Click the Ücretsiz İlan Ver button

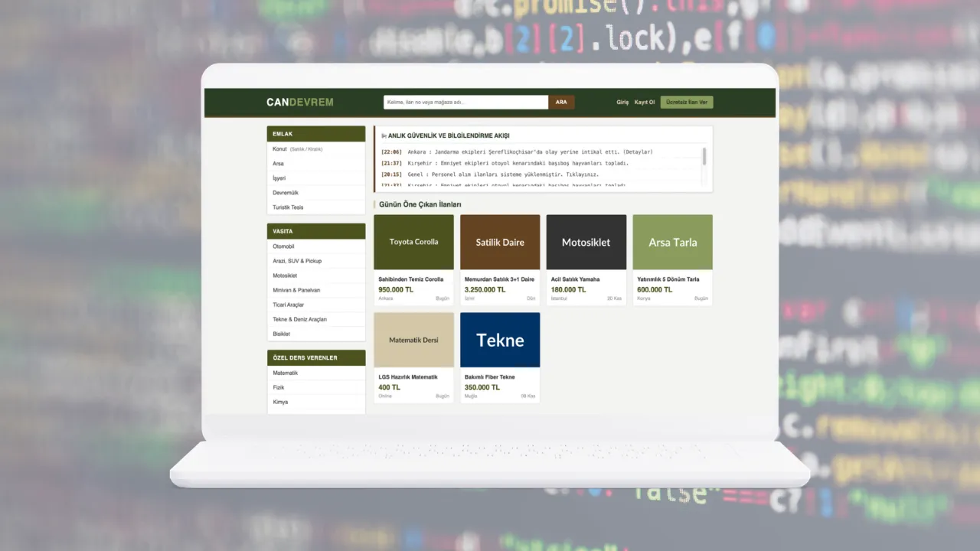687,102
